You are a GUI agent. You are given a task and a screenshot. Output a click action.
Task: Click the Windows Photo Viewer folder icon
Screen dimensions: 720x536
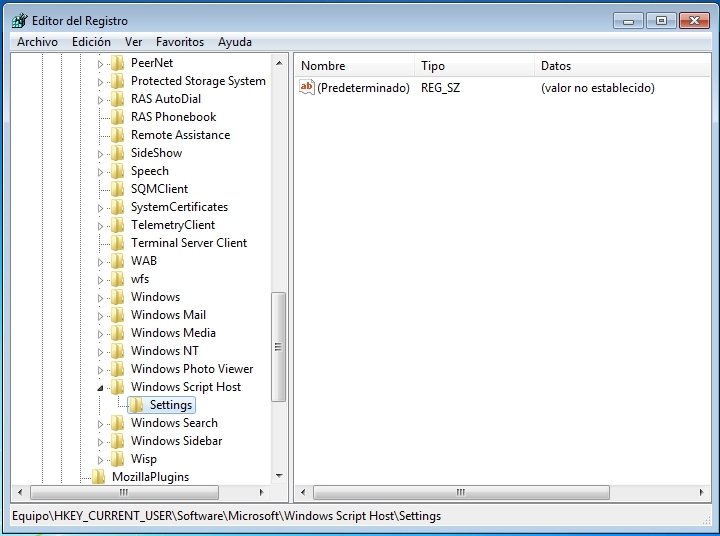point(118,369)
